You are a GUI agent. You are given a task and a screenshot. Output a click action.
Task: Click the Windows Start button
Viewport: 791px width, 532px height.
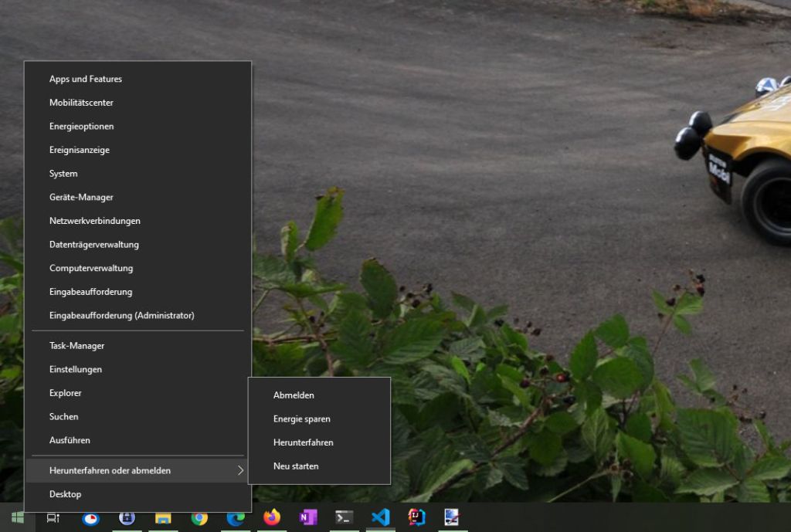coord(17,517)
